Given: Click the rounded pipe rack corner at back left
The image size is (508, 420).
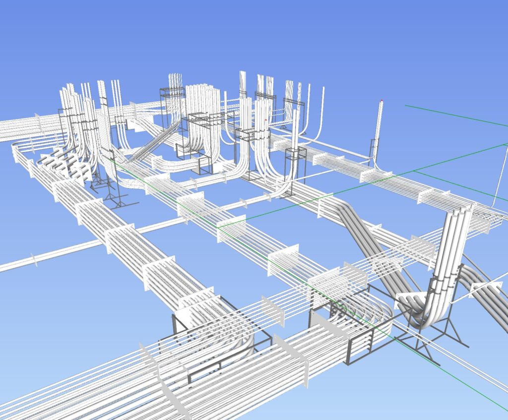Looking at the screenshot, I should click(x=17, y=148).
